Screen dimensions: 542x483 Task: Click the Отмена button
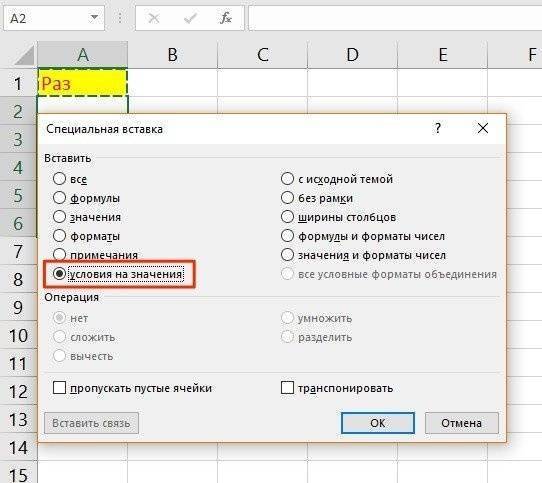tap(461, 423)
